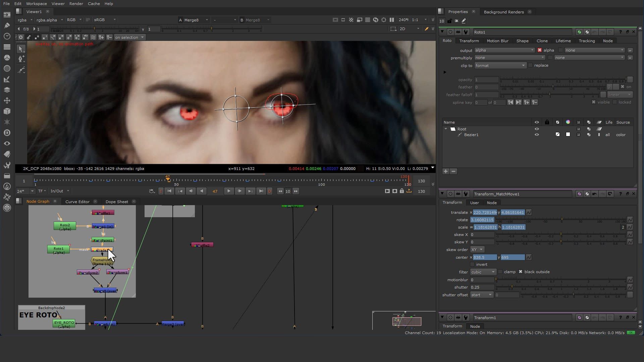Screen dimensions: 644x362
Task: Open the 3D nodes cube icon
Action: tap(7, 111)
